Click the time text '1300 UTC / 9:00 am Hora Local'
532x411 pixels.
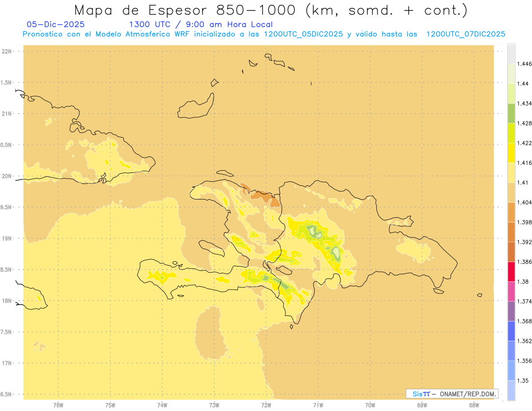(x=201, y=25)
